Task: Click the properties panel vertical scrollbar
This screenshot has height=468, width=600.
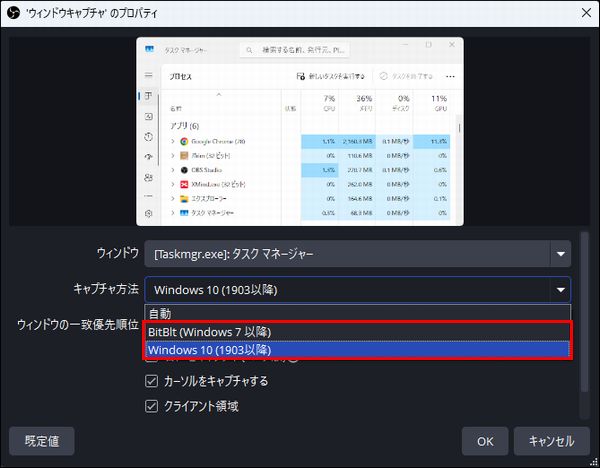Action: [x=584, y=312]
